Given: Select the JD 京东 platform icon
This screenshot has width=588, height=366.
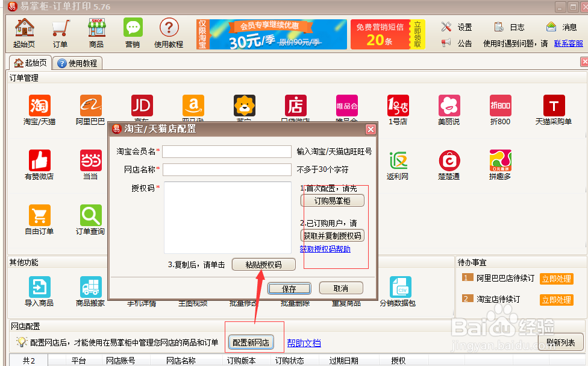Looking at the screenshot, I should pyautogui.click(x=142, y=105).
